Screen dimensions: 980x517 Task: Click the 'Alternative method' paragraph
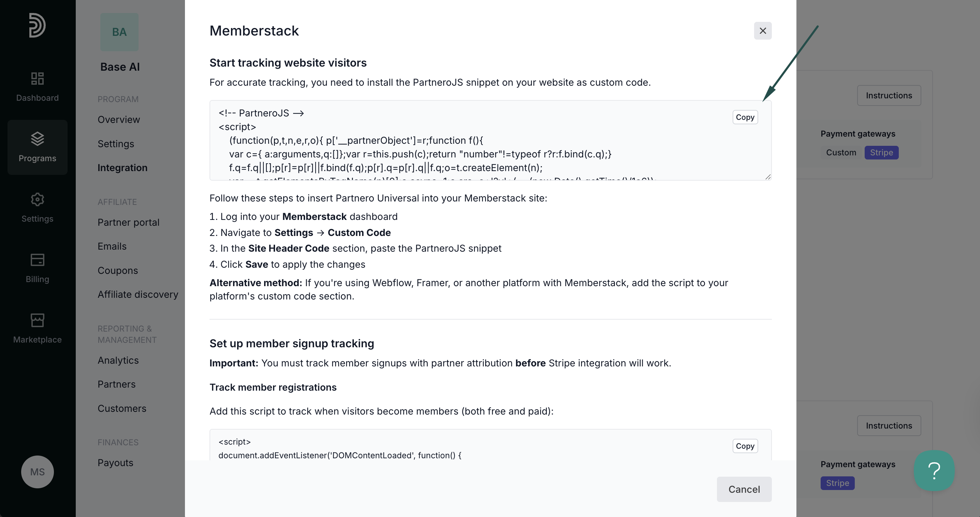[469, 289]
